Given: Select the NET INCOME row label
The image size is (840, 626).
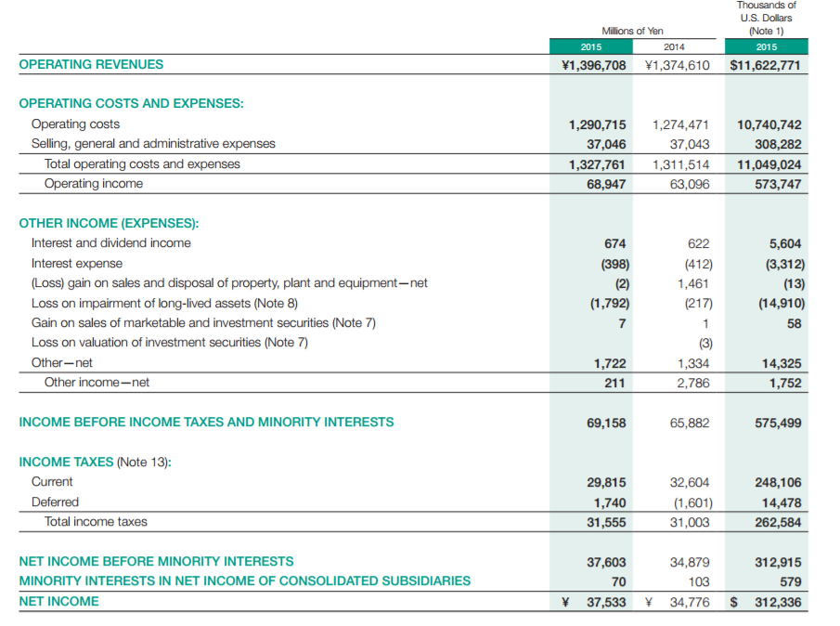Looking at the screenshot, I should (x=58, y=601).
